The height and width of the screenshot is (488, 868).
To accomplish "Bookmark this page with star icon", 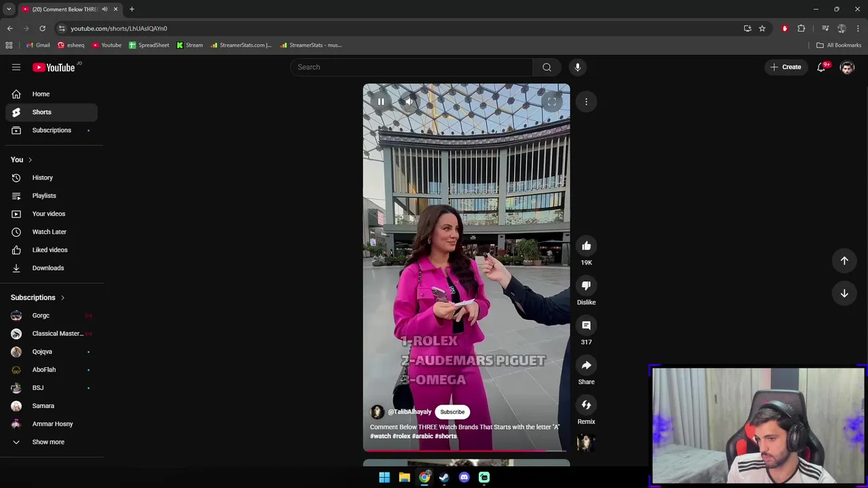I will [x=762, y=28].
